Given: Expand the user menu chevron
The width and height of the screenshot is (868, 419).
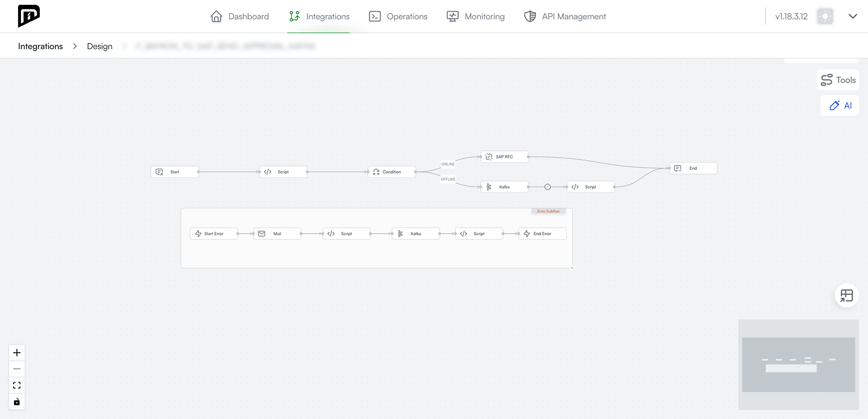Looking at the screenshot, I should click(x=853, y=16).
